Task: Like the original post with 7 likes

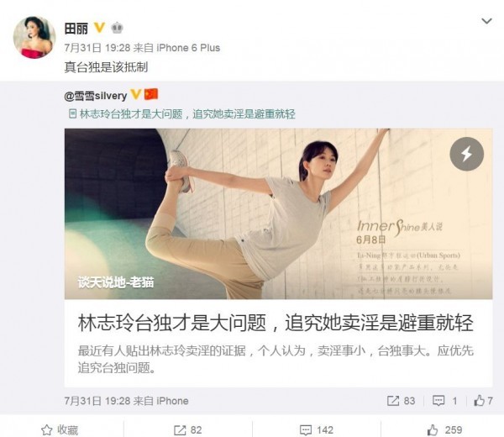Action: (x=483, y=400)
